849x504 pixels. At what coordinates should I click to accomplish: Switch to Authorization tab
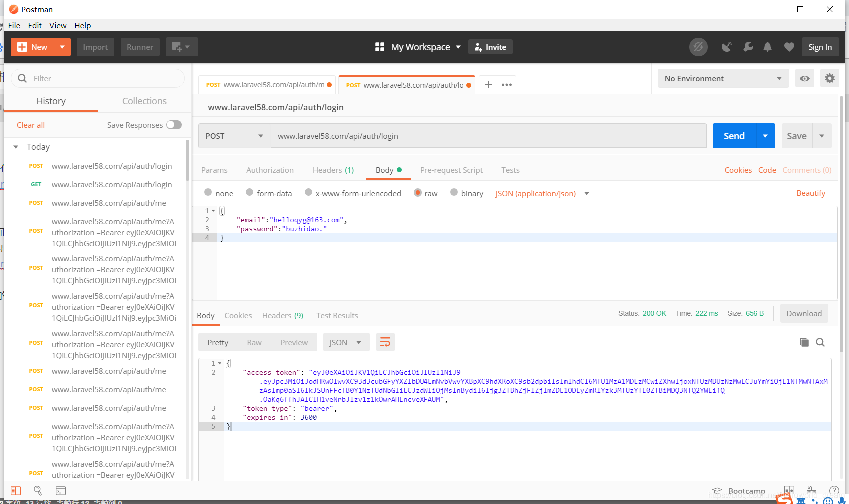click(270, 170)
